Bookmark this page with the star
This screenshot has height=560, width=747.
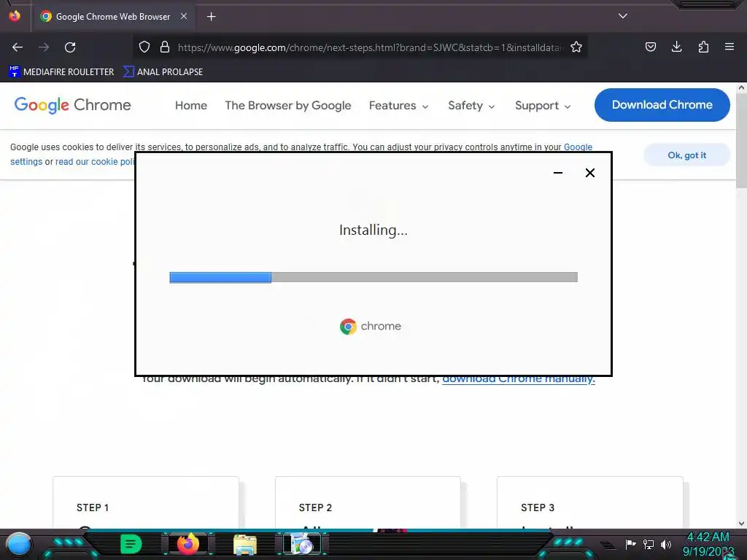[576, 47]
